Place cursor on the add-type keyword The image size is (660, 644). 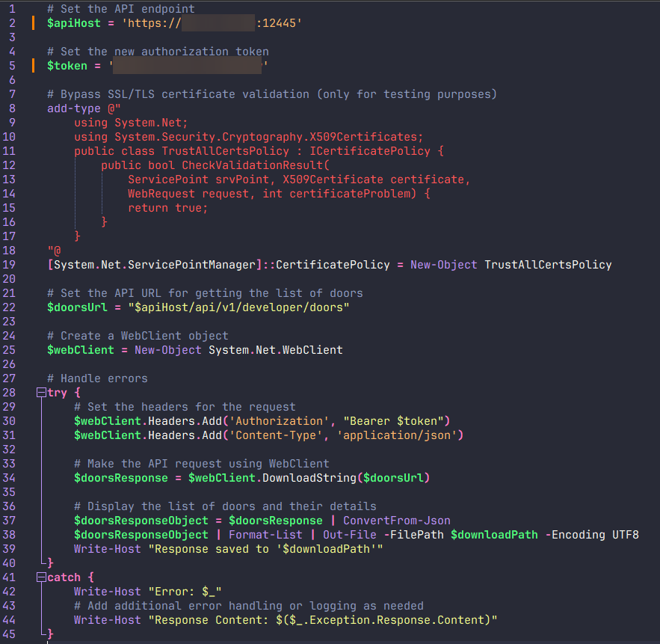click(x=73, y=108)
